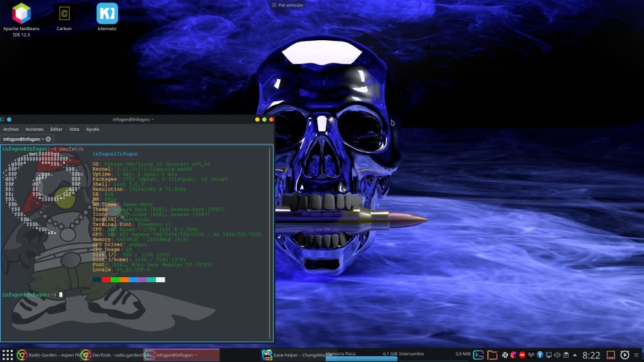Open the panel hamburger options menu
Viewport: 644px width, 362px height.
636,355
